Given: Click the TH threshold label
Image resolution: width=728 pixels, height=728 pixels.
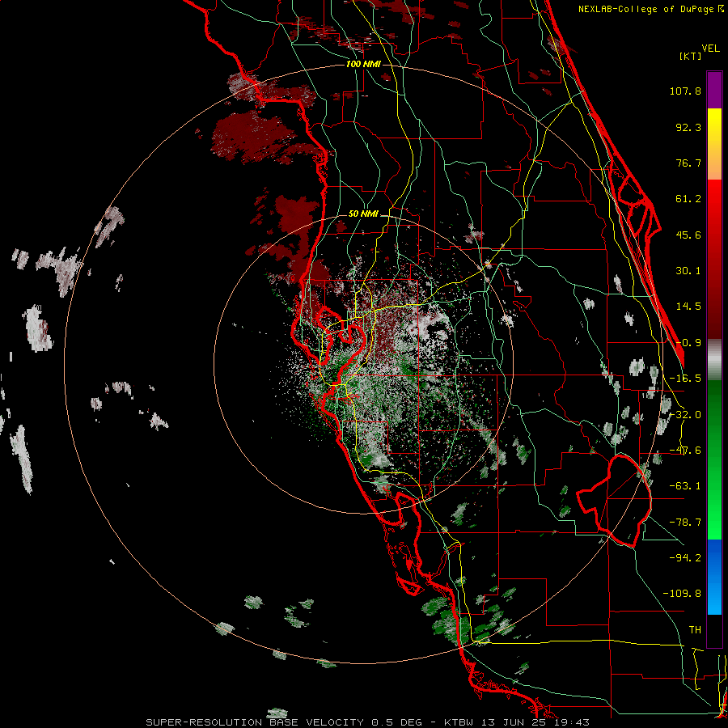Looking at the screenshot, I should click(x=695, y=629).
